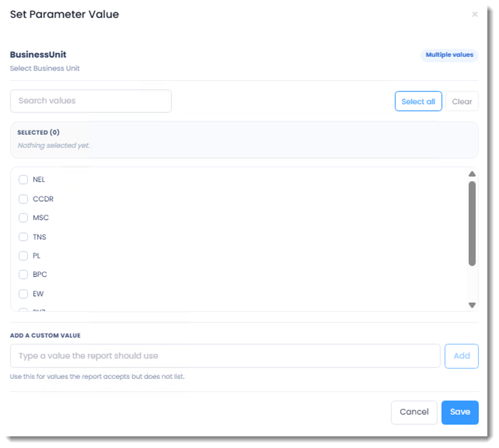
Task: Clear the selected values
Action: (462, 101)
